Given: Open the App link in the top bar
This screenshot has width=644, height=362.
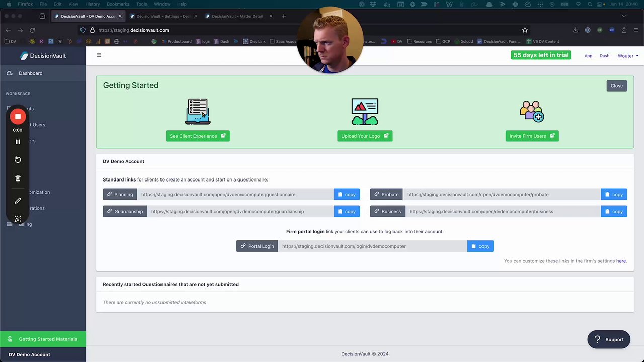Looking at the screenshot, I should point(588,56).
